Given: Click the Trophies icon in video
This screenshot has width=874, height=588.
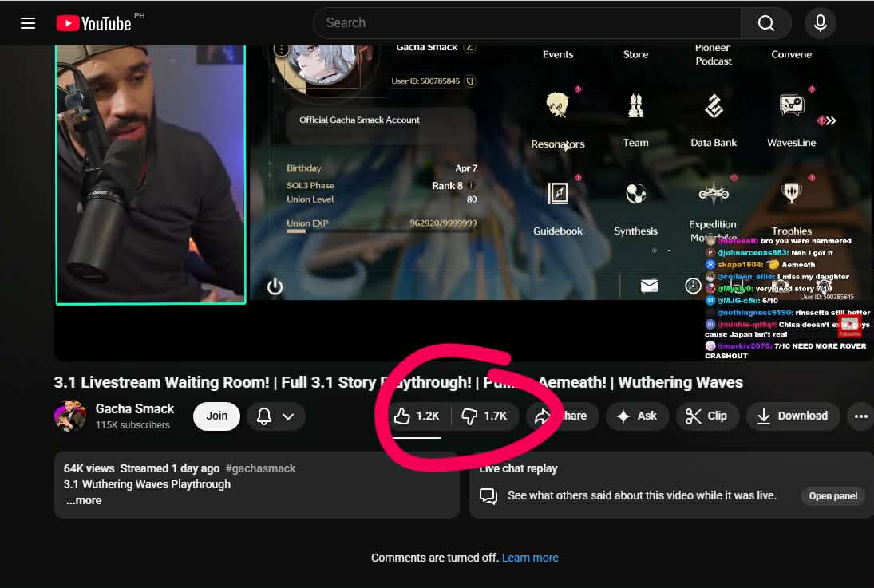Looking at the screenshot, I should click(792, 193).
